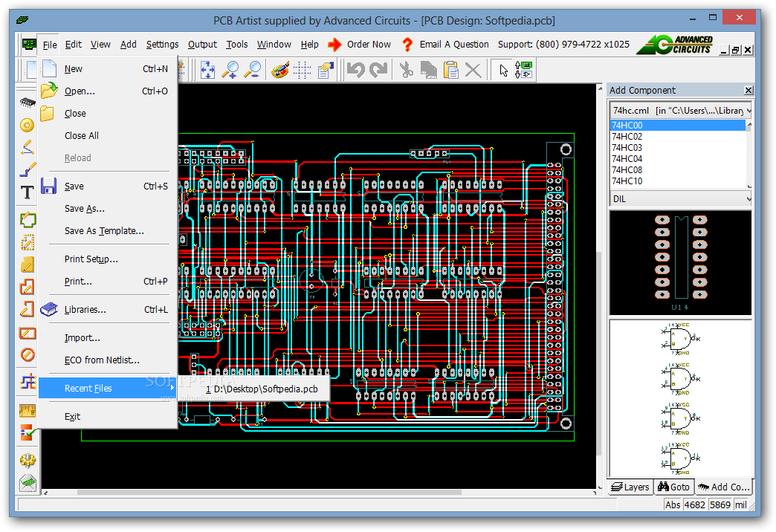Choose Exit from the File menu
The height and width of the screenshot is (532, 776).
[107, 417]
